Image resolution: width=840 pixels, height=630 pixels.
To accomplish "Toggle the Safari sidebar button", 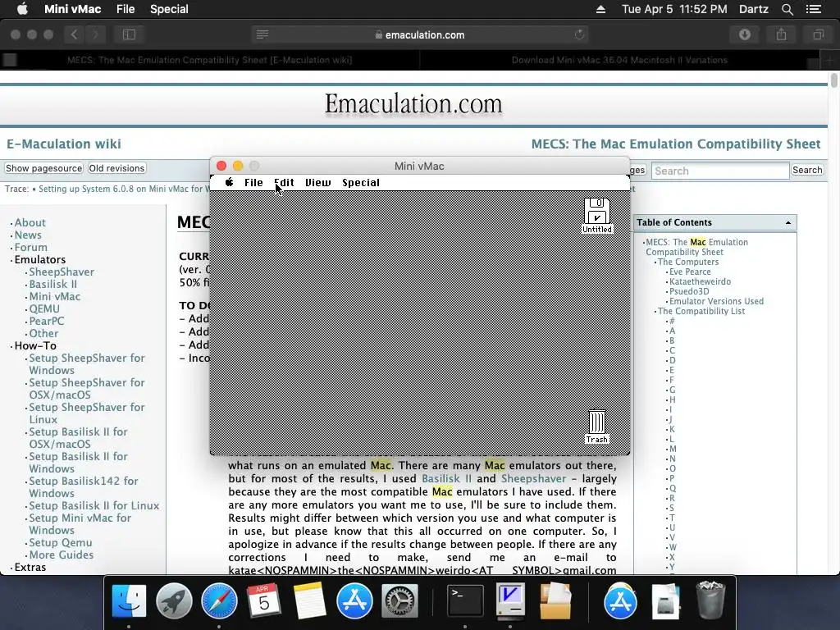I will coord(129,34).
